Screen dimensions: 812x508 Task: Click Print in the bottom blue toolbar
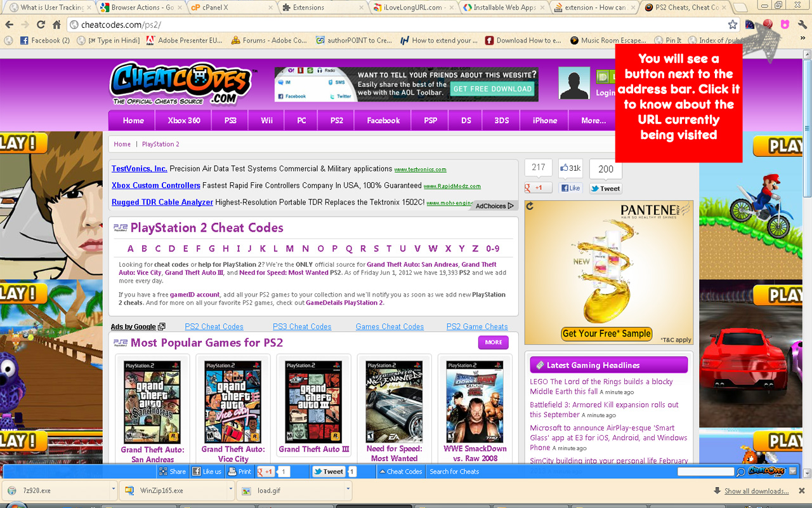tap(240, 472)
